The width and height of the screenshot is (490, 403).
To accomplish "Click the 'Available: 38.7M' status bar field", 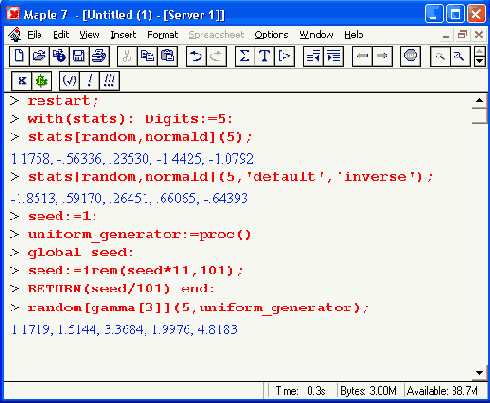I will (x=442, y=391).
